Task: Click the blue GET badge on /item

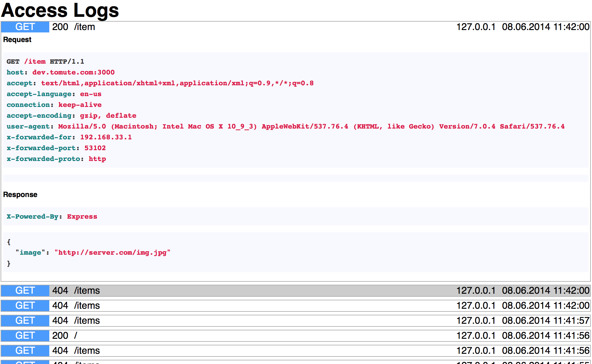Action: click(25, 27)
